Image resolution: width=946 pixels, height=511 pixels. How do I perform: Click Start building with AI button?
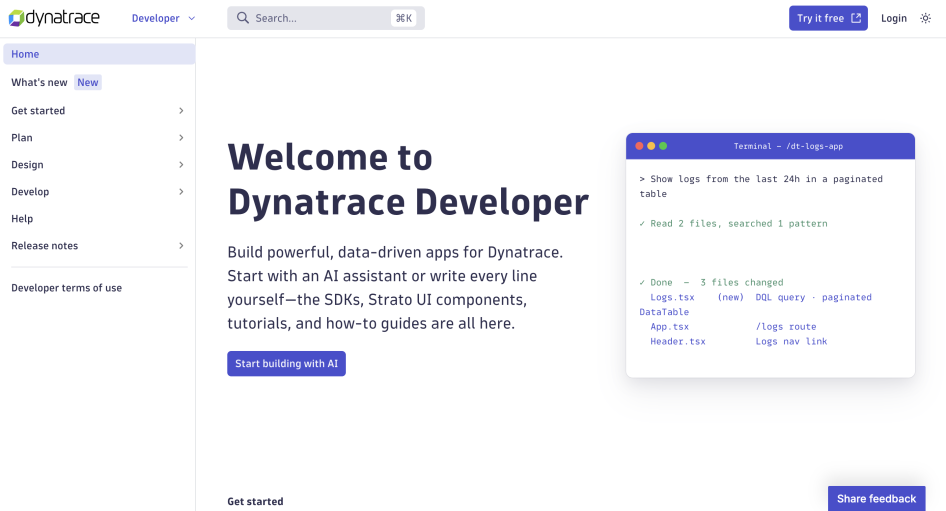(287, 364)
